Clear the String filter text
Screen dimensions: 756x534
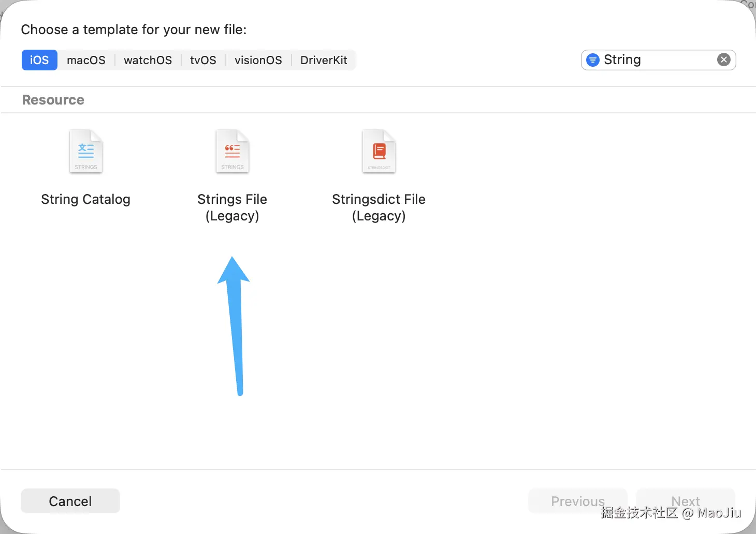click(x=724, y=60)
